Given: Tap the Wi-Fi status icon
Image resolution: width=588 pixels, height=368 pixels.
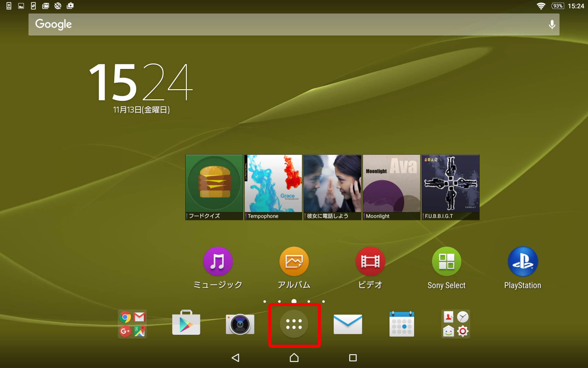Looking at the screenshot, I should 541,6.
